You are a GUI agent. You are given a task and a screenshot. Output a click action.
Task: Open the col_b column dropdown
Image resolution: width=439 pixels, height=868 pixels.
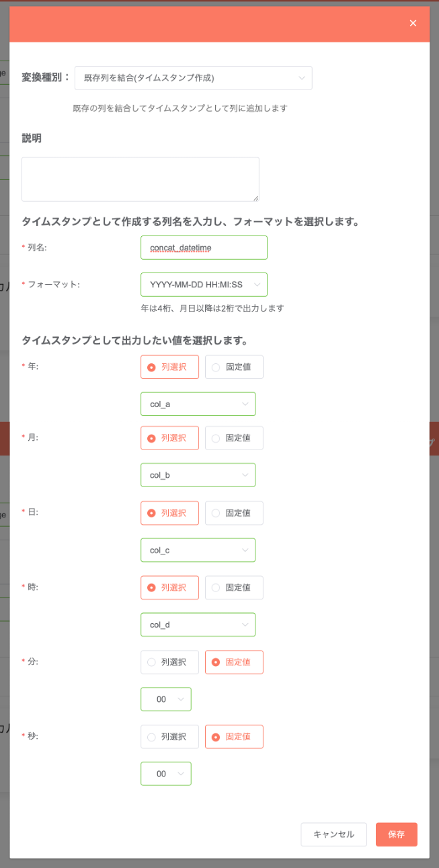coord(198,475)
